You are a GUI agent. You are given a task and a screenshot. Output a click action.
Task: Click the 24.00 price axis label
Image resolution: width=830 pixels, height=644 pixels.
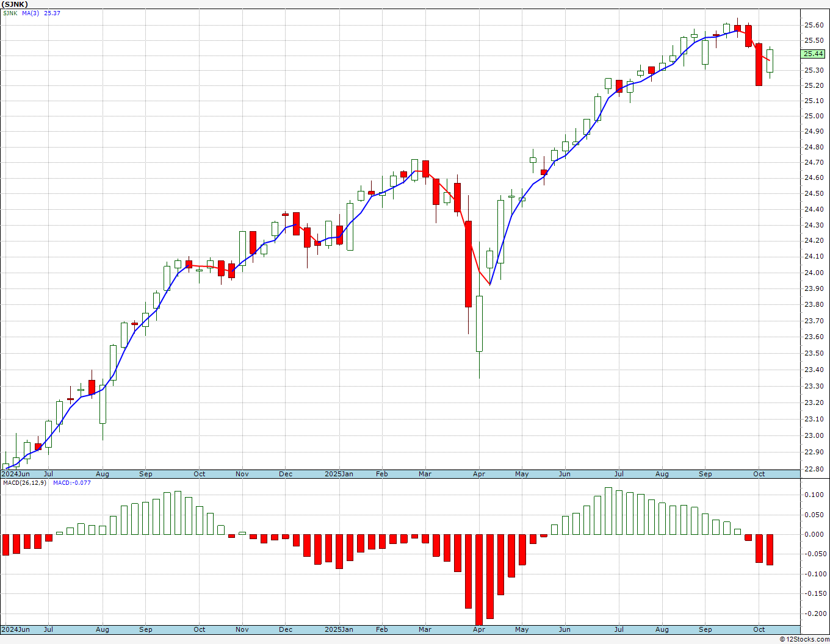[x=814, y=273]
